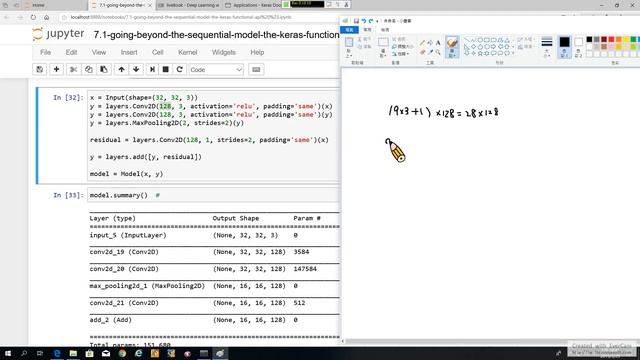Open the View menu in Jupyter
Viewport: 640px width, 360px height.
(98, 52)
